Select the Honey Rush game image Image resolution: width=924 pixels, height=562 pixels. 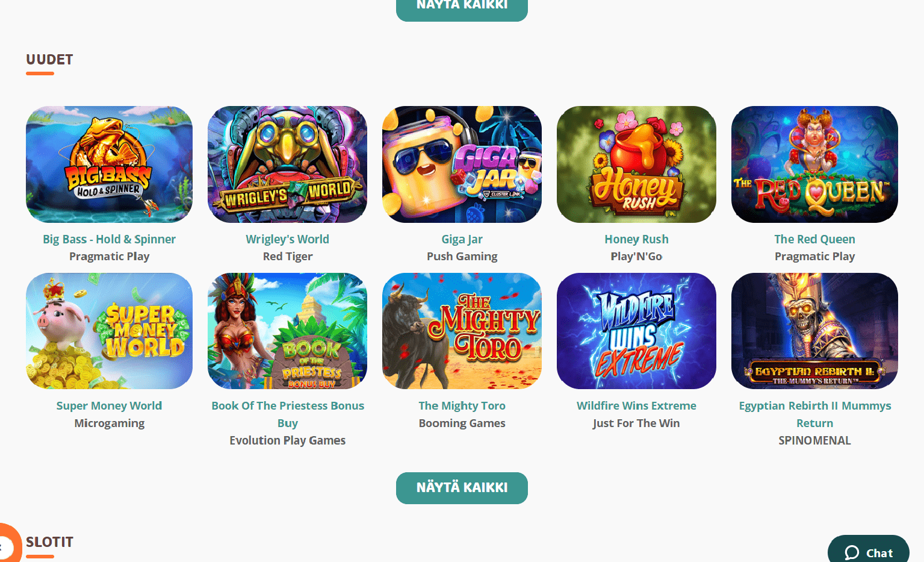coord(636,164)
